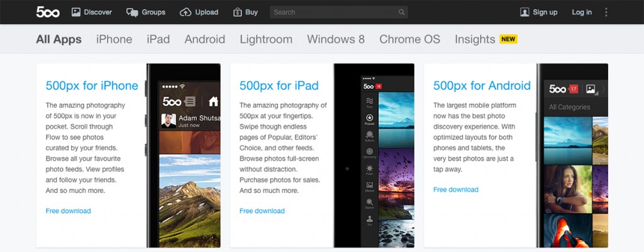Switch to the Insights tab
The width and height of the screenshot is (644, 252).
475,39
